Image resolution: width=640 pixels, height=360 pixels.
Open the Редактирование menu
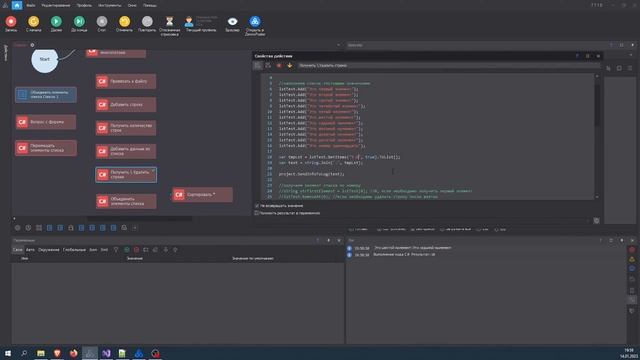[x=56, y=6]
